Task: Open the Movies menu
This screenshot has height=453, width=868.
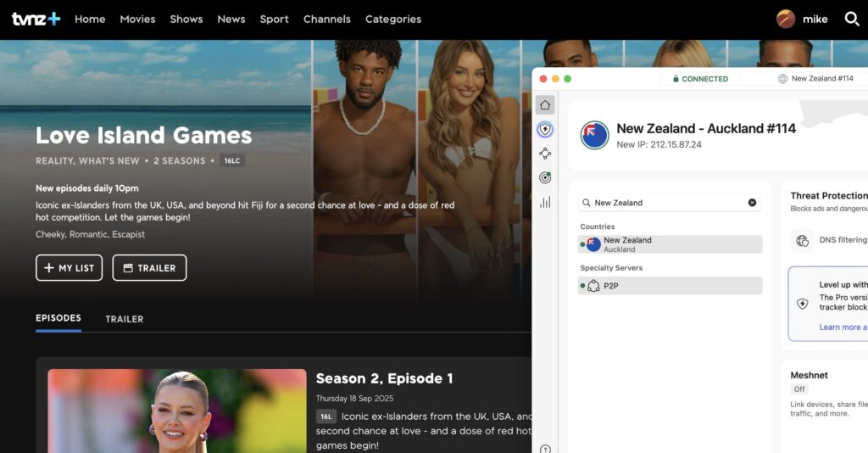Action: tap(137, 19)
